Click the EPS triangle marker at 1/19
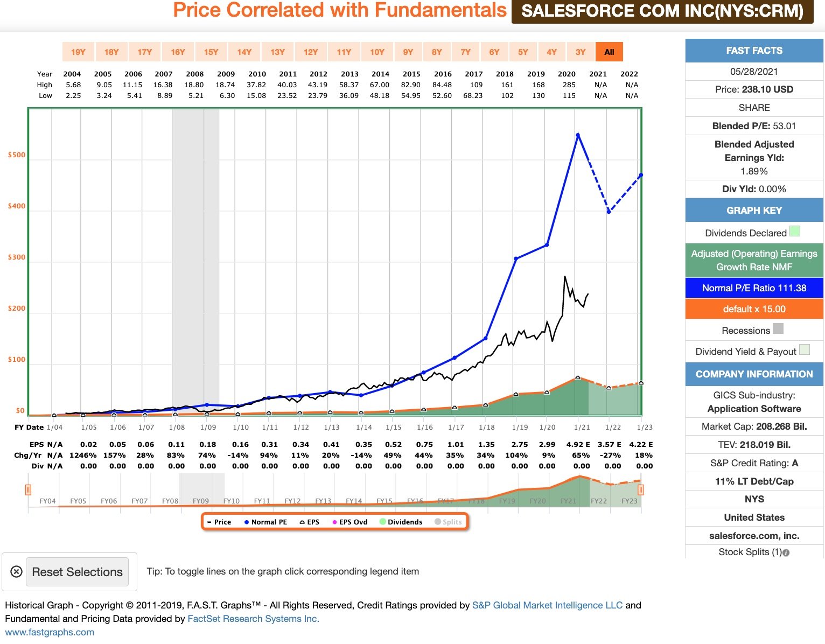The width and height of the screenshot is (825, 644). coord(516,394)
